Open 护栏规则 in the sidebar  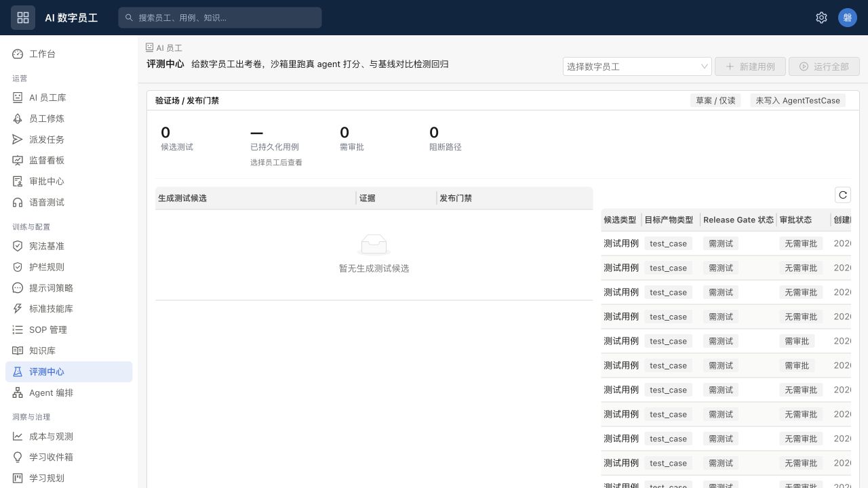point(69,267)
